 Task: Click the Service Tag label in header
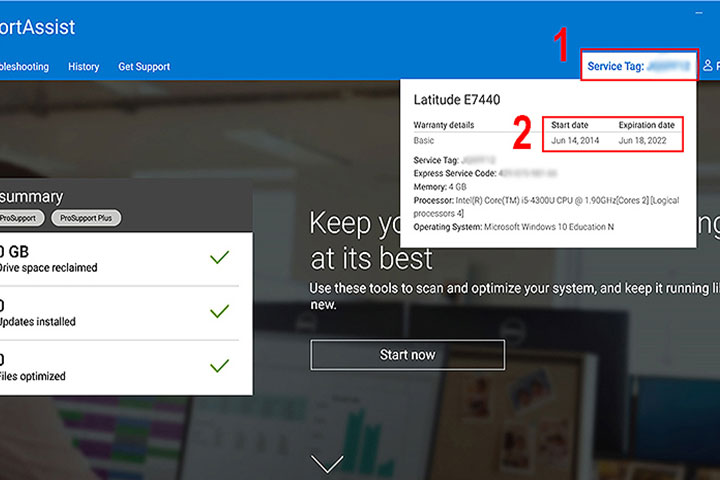click(x=639, y=66)
